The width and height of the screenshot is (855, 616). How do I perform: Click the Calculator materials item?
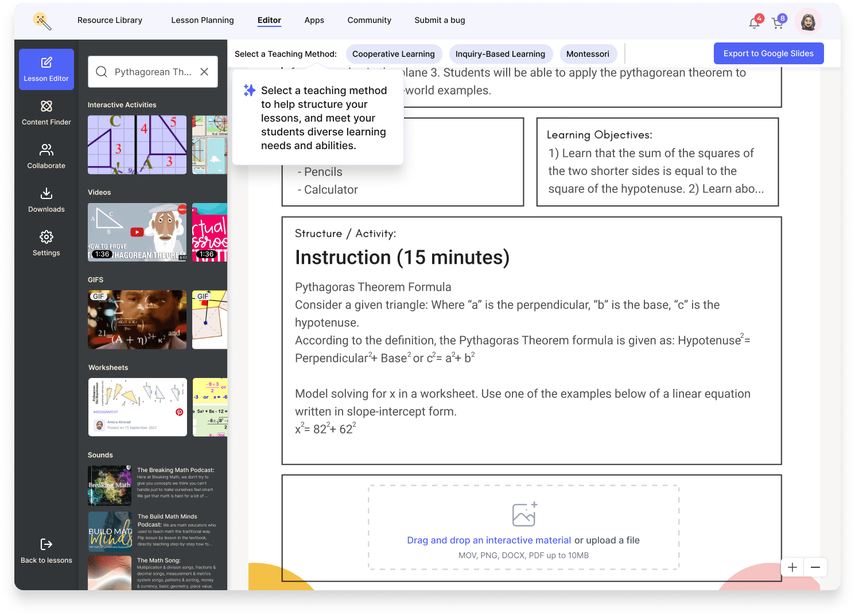(x=328, y=190)
